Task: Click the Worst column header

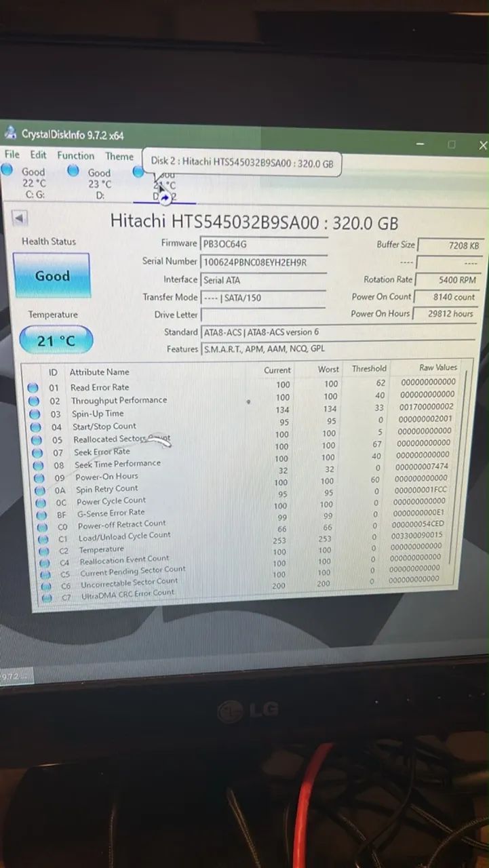Action: tap(328, 370)
